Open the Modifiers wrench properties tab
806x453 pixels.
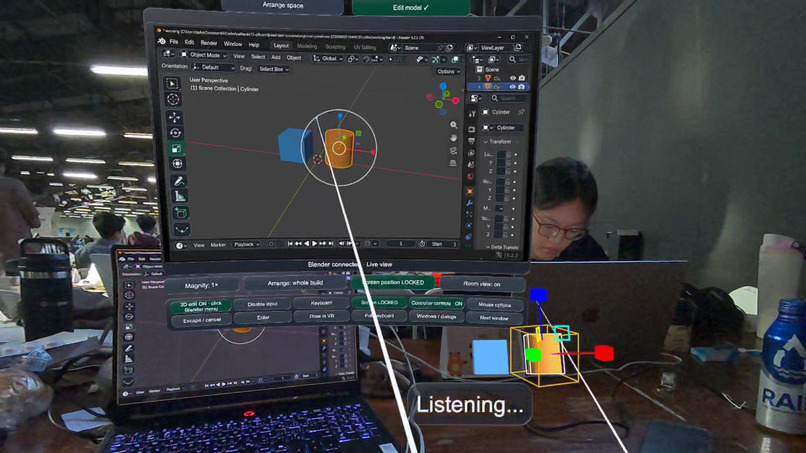click(x=469, y=203)
